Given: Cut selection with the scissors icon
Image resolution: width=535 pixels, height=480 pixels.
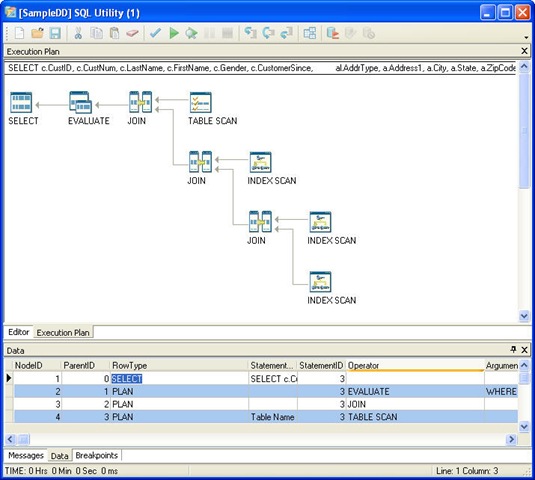Looking at the screenshot, I should 78,33.
